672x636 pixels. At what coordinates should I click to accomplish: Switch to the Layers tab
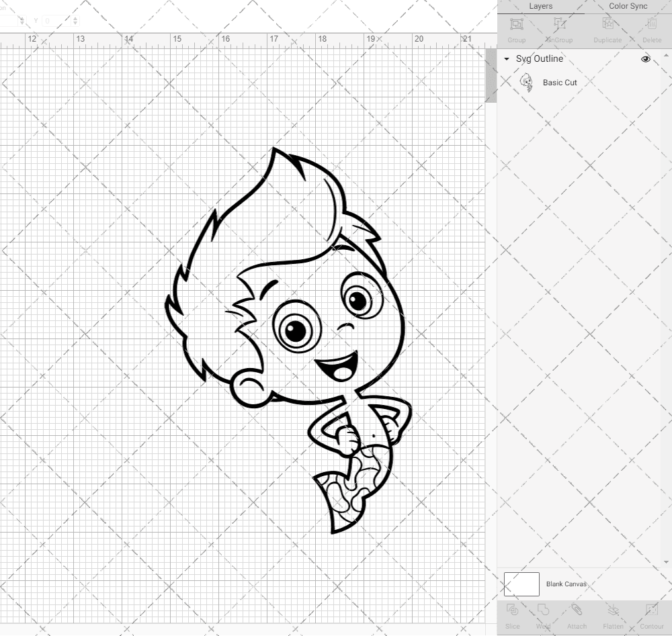(x=540, y=6)
